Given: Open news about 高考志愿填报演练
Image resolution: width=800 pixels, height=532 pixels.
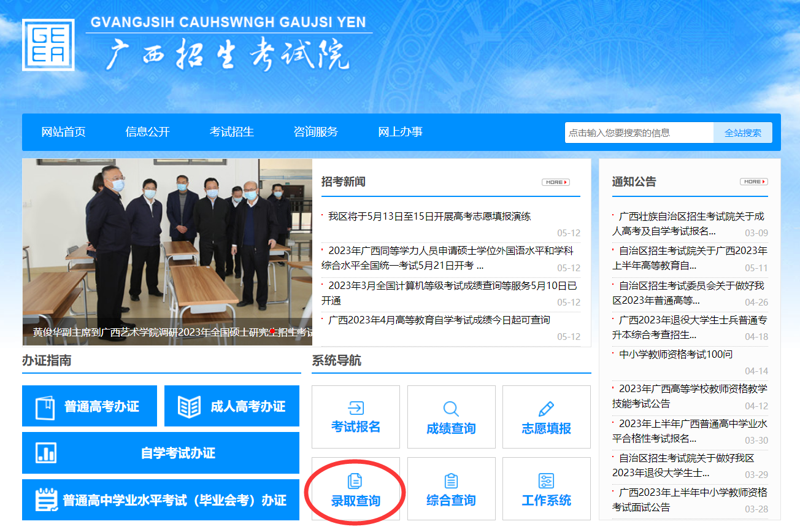Looking at the screenshot, I should [x=429, y=217].
